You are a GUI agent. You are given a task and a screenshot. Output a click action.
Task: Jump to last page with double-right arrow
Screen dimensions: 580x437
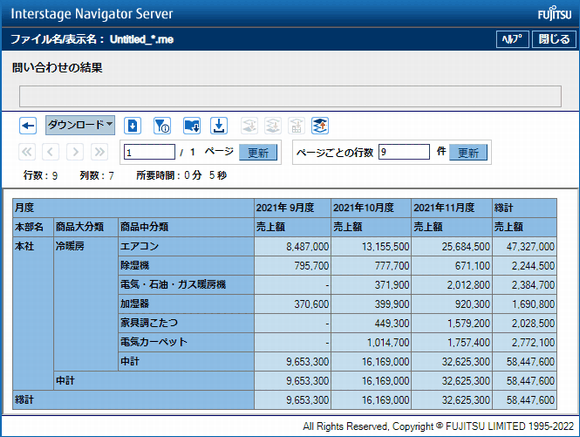pos(100,152)
